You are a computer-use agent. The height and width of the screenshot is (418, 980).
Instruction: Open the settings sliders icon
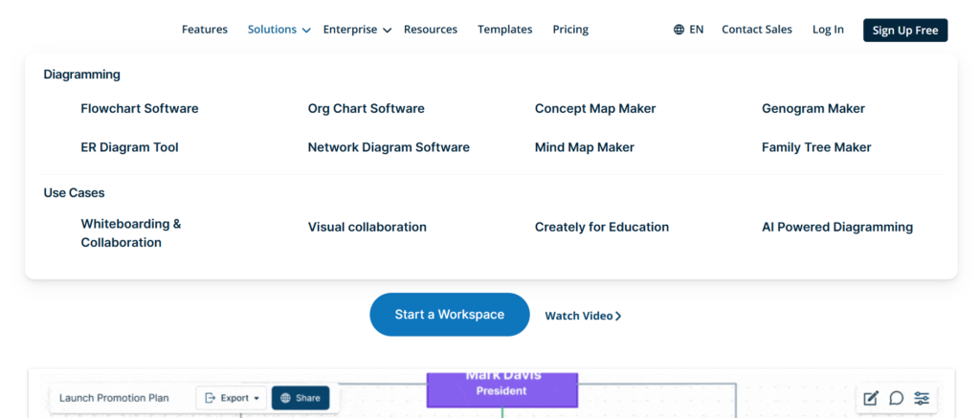[x=922, y=398]
